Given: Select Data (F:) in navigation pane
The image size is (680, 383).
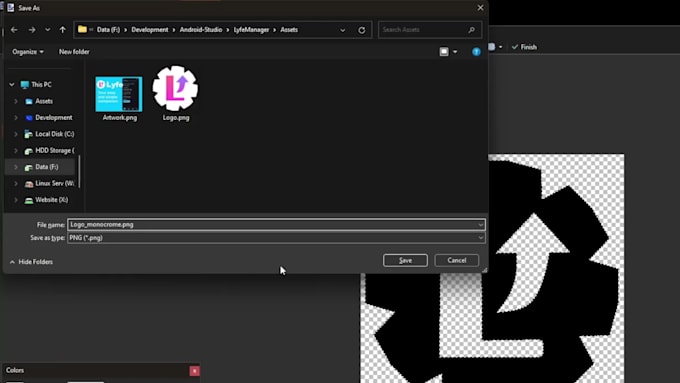Looking at the screenshot, I should [x=46, y=167].
